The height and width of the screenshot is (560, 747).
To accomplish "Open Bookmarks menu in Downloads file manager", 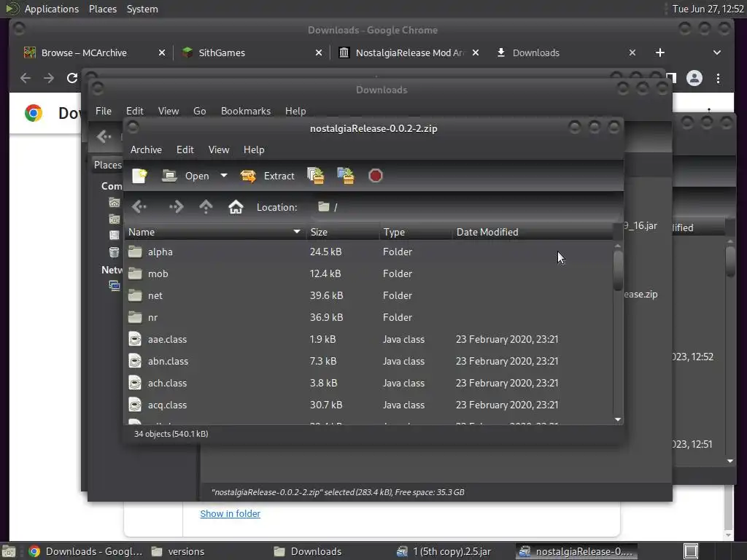I will [246, 111].
